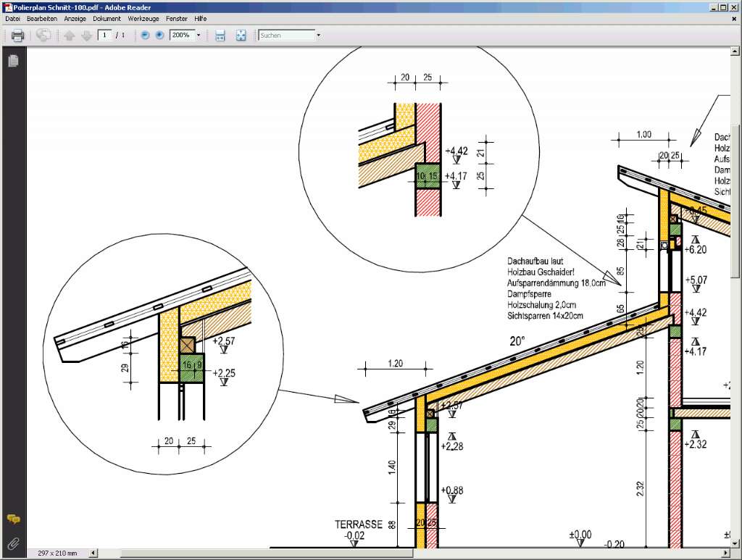
Task: Open the Datei menu
Action: click(13, 18)
